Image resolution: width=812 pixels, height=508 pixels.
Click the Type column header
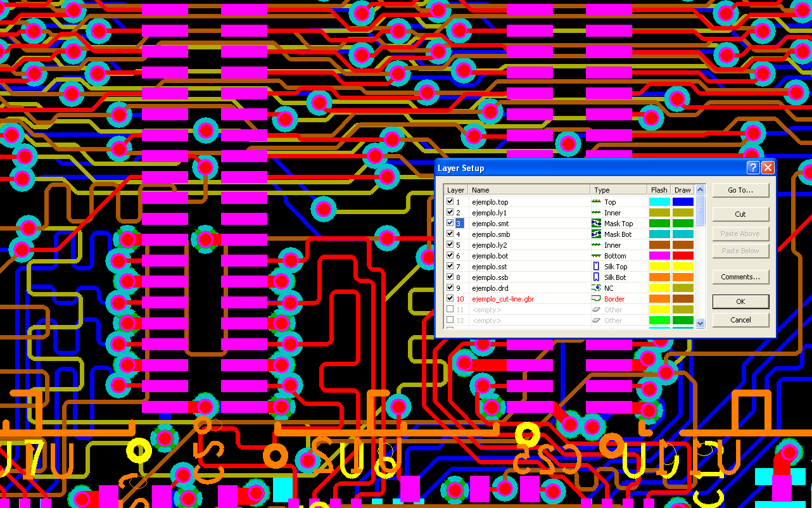(619, 190)
